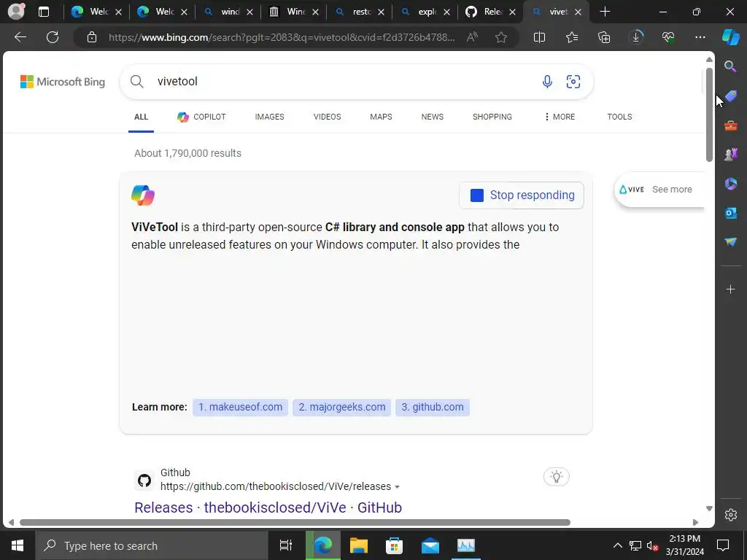Search using an image icon
Viewport: 747px width, 560px height.
573,82
